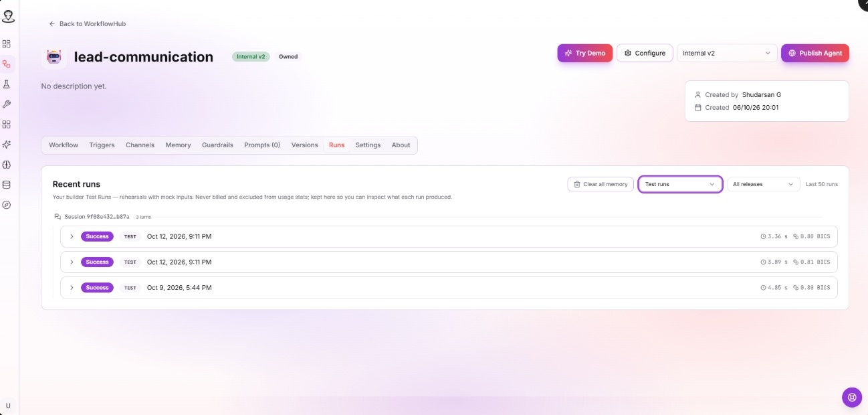This screenshot has height=415, width=868.
Task: Click the app logo at top of sidebar
Action: (x=8, y=16)
